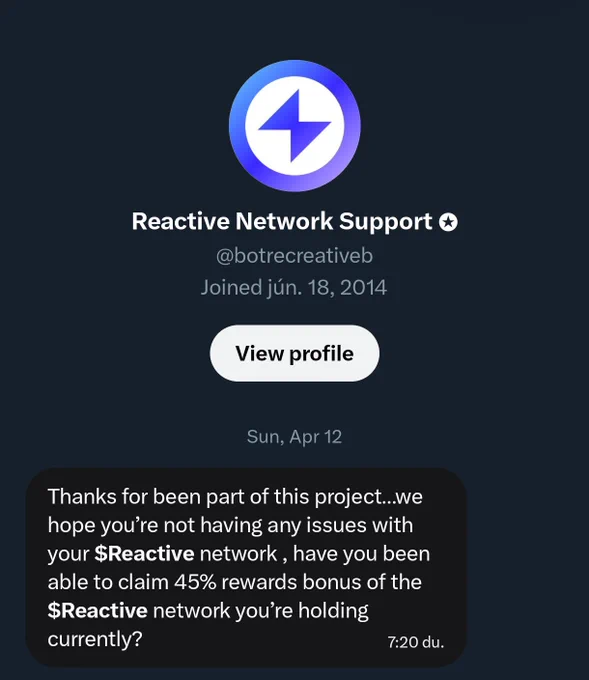This screenshot has height=680, width=589.
Task: Click the Sun, Apr 12 date separator
Action: click(294, 437)
